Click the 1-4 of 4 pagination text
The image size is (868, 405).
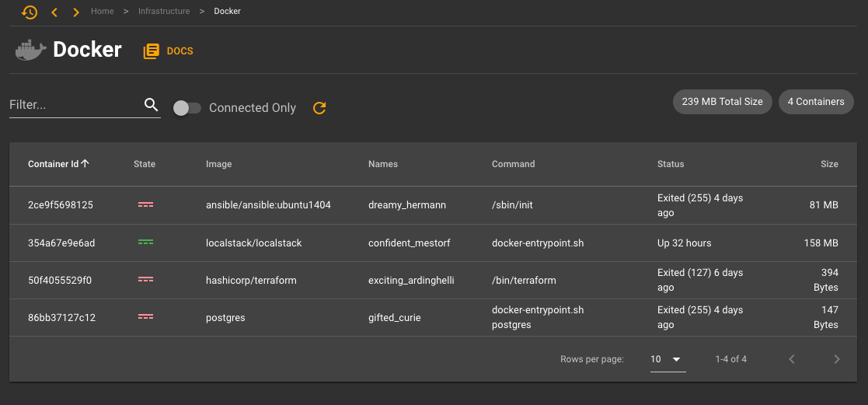730,359
